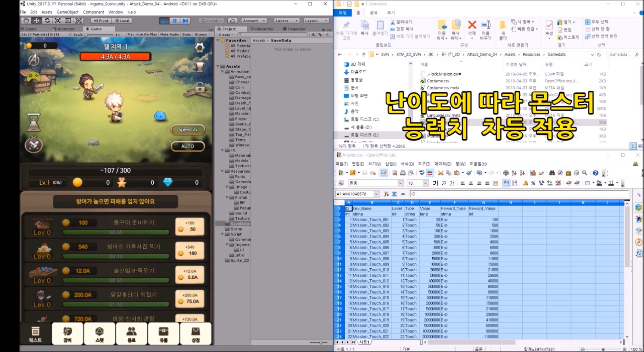Select the Rect transform tool in Unity
This screenshot has height=352, width=644.
coord(68,21)
